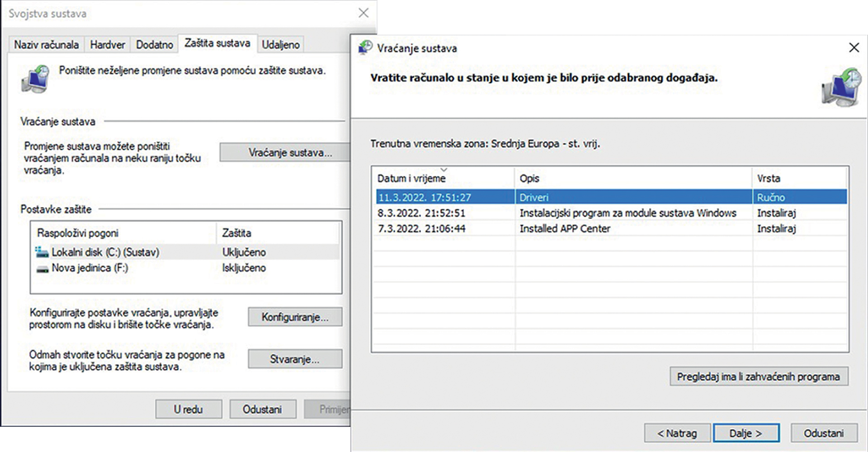The width and height of the screenshot is (868, 452).
Task: Click the large restore clock icon in wizard header
Action: (842, 88)
